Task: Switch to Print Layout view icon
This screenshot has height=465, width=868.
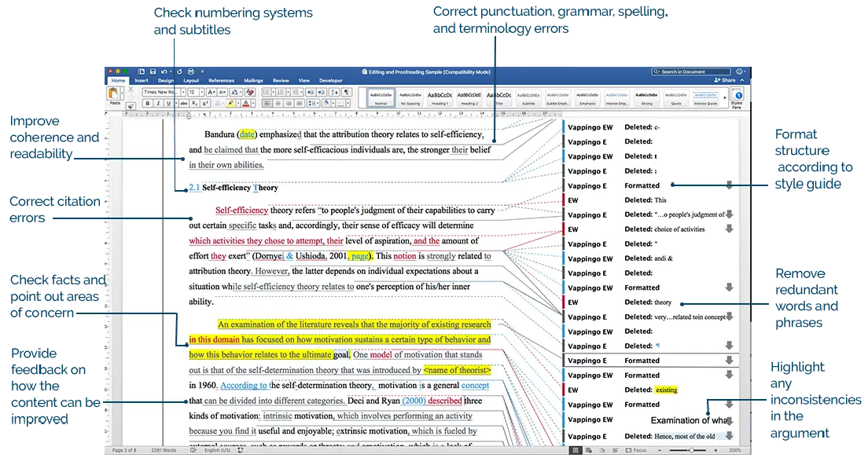Action: [575, 449]
